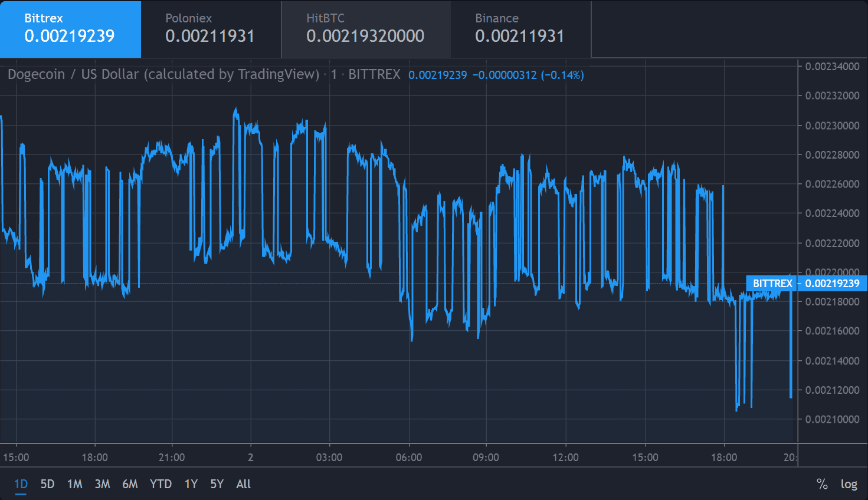Viewport: 868px width, 500px height.
Task: Switch to the Poloniex exchange tab
Action: tap(211, 29)
